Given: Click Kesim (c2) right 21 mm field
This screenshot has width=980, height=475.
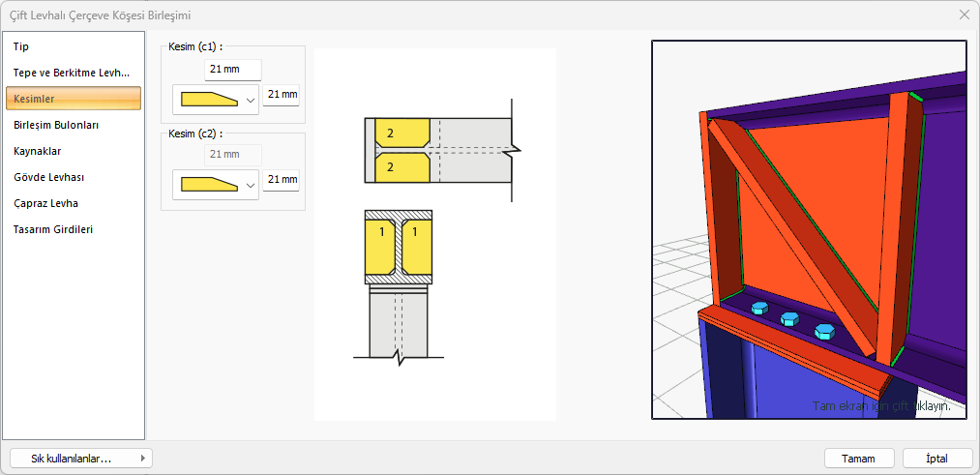Looking at the screenshot, I should point(282,179).
